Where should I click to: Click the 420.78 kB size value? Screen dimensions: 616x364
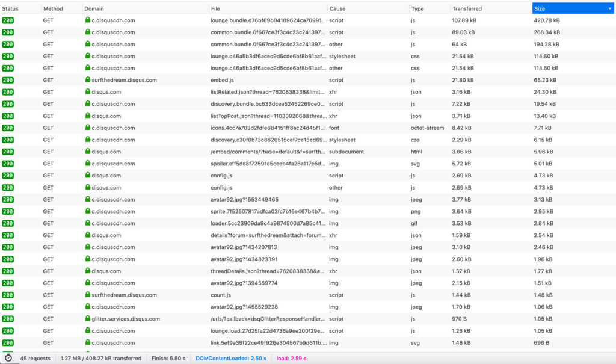[546, 20]
